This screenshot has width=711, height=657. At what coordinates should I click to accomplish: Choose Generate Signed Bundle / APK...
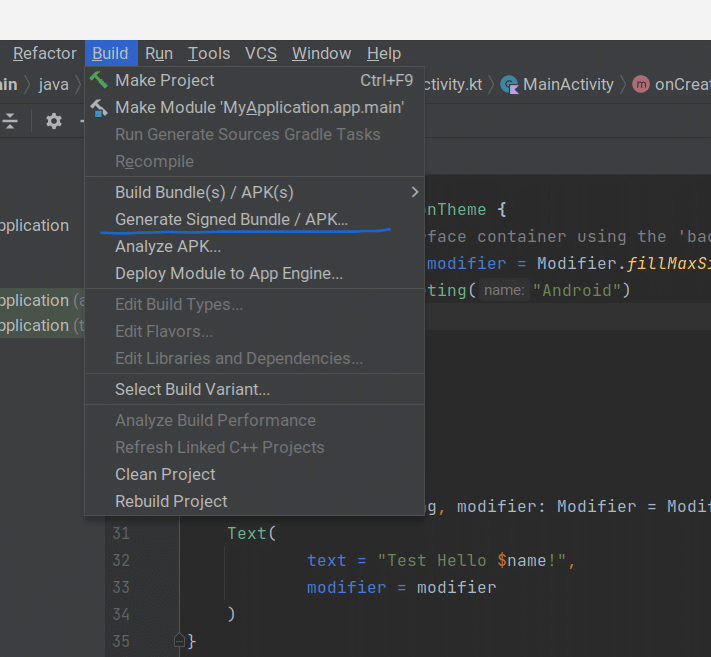click(x=254, y=219)
